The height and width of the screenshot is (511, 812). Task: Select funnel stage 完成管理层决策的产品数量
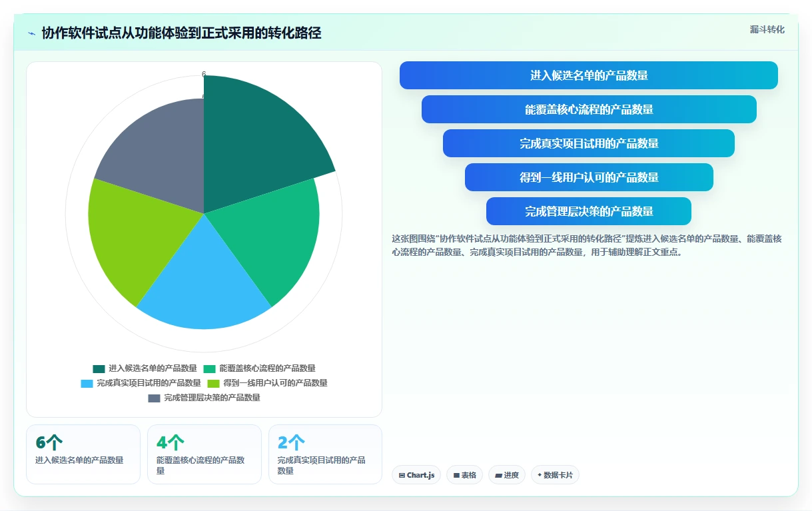pyautogui.click(x=589, y=211)
